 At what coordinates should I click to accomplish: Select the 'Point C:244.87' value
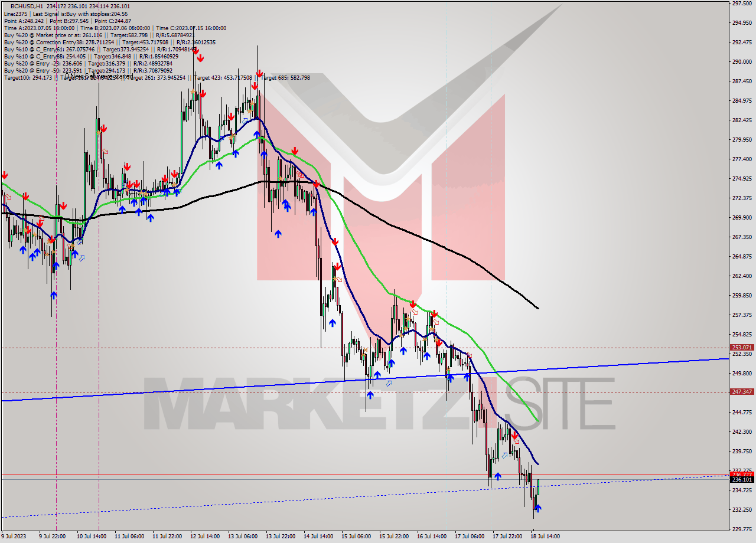[x=113, y=21]
